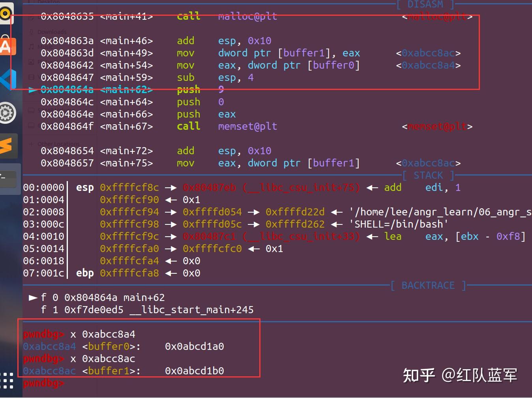Click the red <memset@plt> annotation
Screen dimensions: 532x398
point(437,127)
